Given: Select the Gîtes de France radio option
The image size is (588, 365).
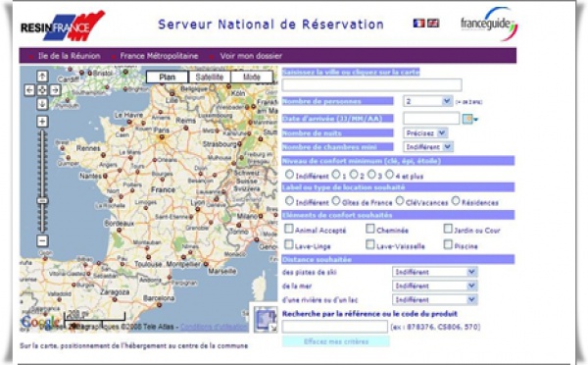Looking at the screenshot, I should 335,201.
